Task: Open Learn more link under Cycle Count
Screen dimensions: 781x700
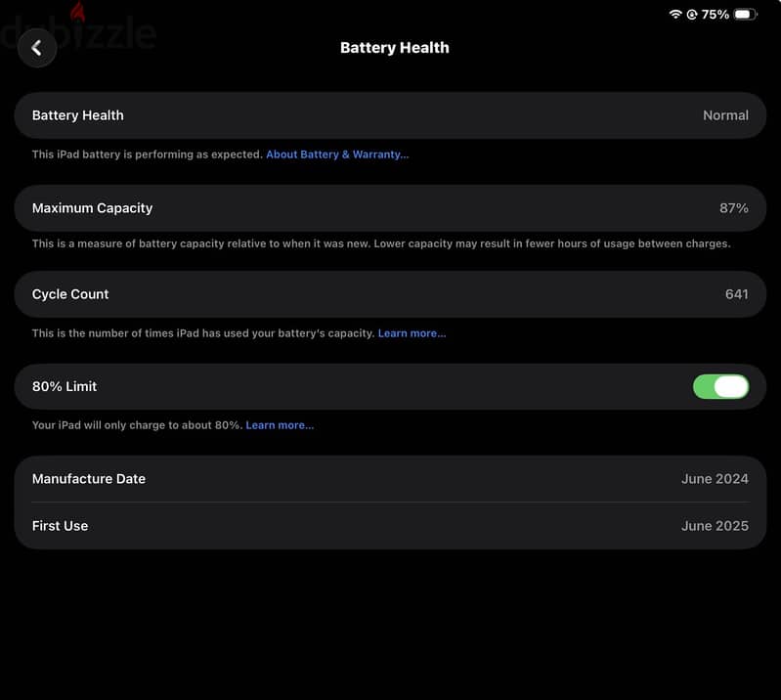Action: (x=412, y=333)
